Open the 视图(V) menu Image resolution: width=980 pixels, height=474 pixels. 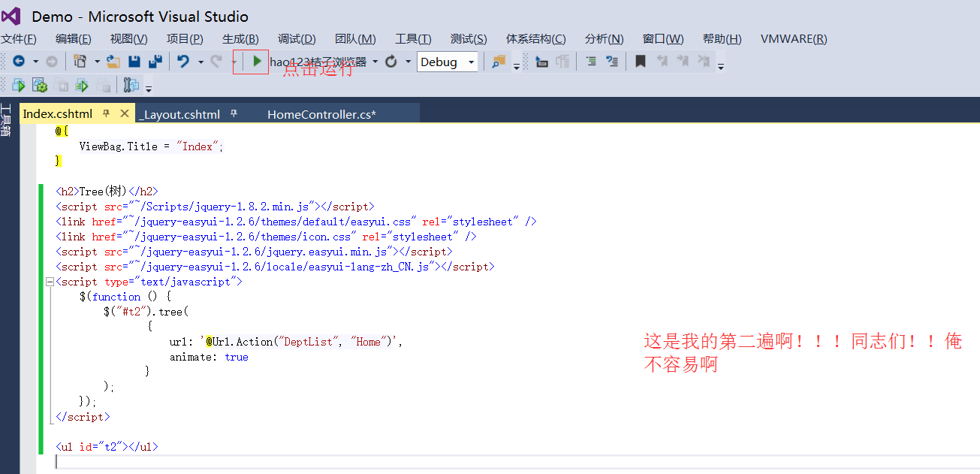point(128,39)
